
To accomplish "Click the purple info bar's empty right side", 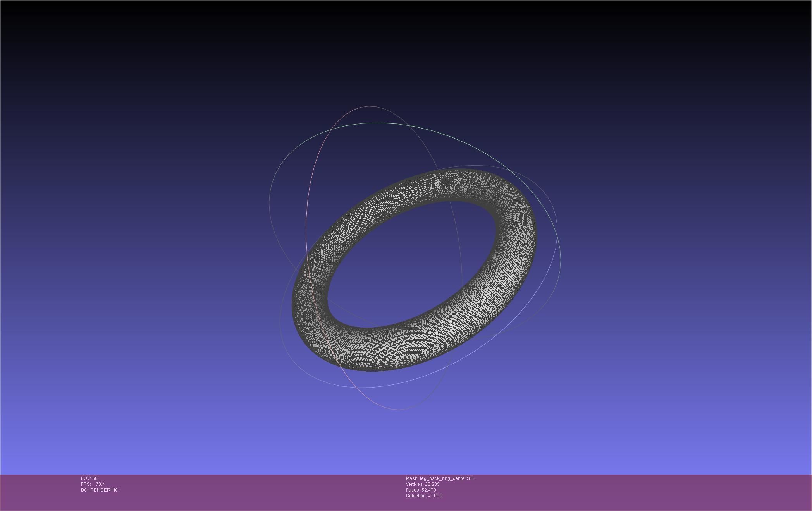I will [x=659, y=492].
